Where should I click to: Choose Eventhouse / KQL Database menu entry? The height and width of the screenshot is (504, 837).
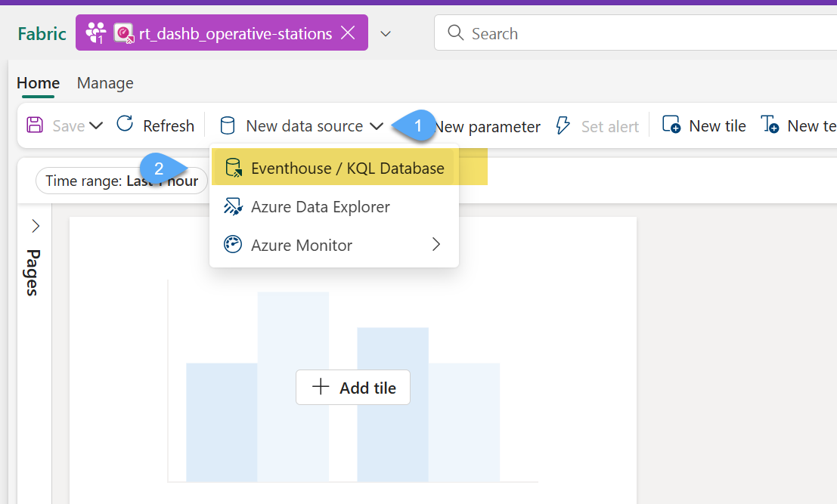(347, 169)
